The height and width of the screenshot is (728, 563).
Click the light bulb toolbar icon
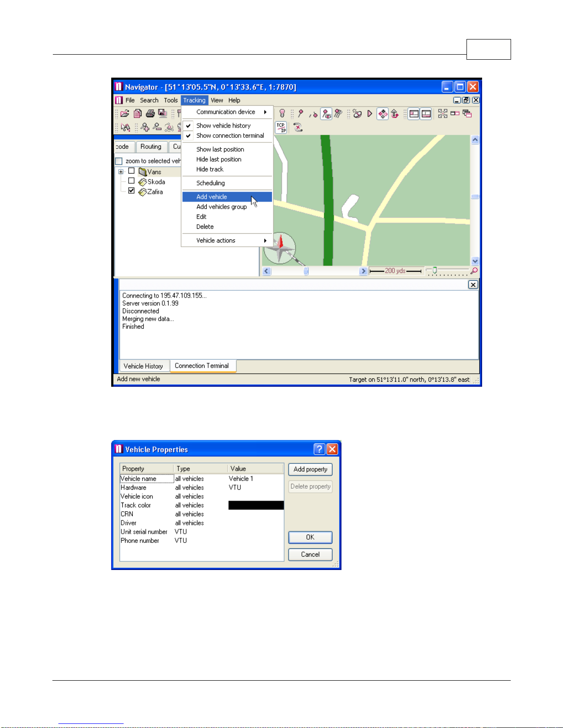282,113
